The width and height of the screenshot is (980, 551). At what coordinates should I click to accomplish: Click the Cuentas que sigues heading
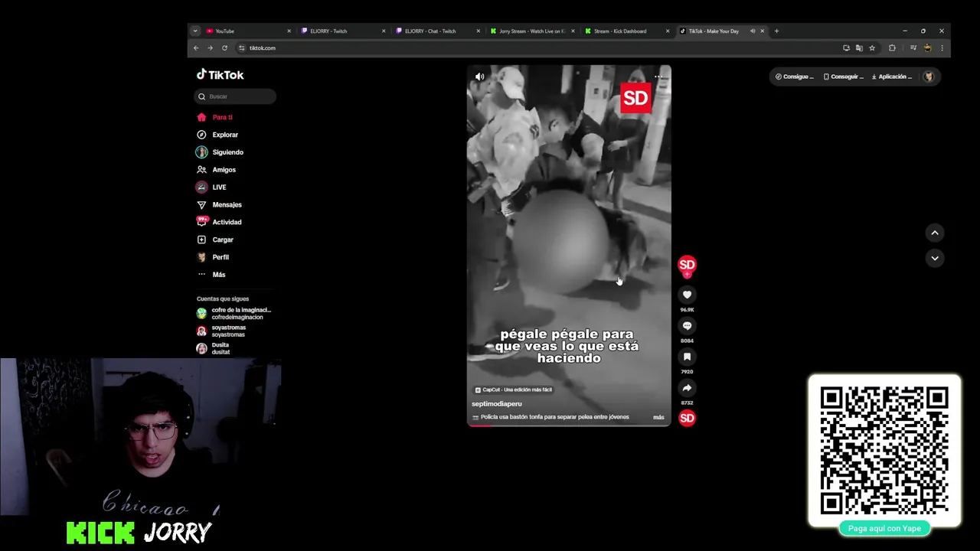(223, 298)
